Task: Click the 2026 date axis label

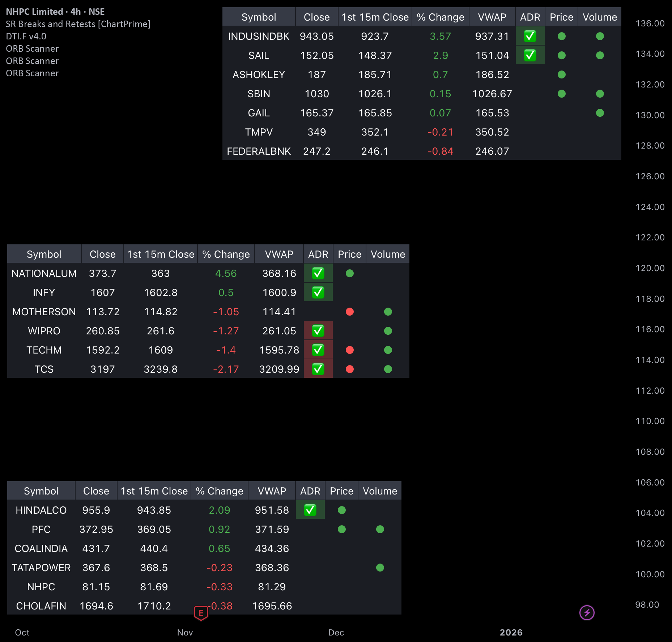Action: 511,632
